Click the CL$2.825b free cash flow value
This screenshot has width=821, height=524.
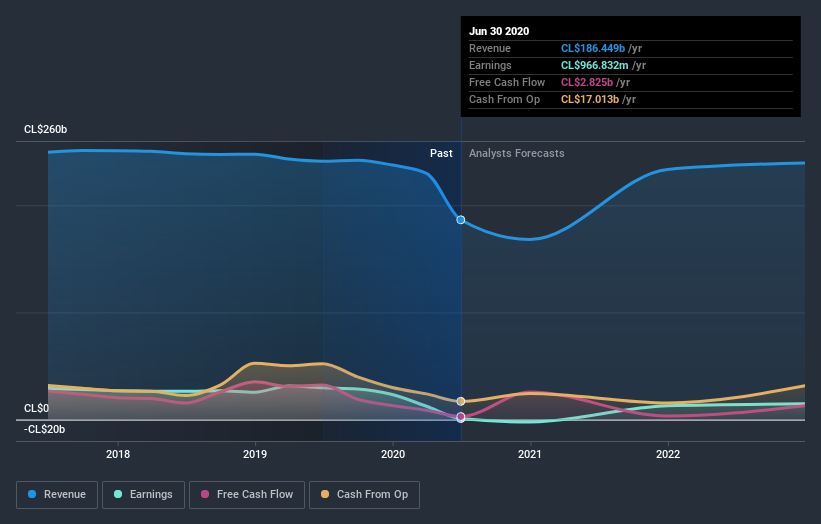(586, 82)
